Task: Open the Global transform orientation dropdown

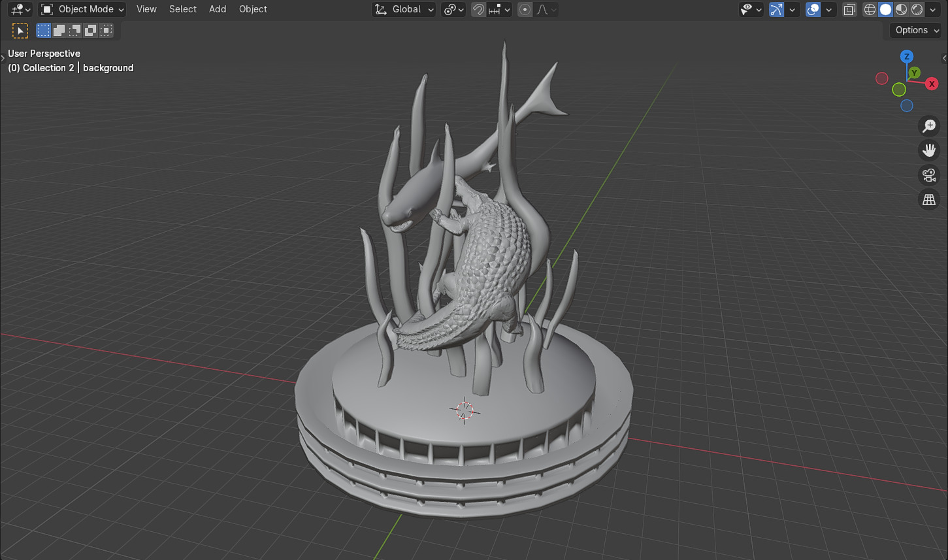Action: tap(404, 9)
